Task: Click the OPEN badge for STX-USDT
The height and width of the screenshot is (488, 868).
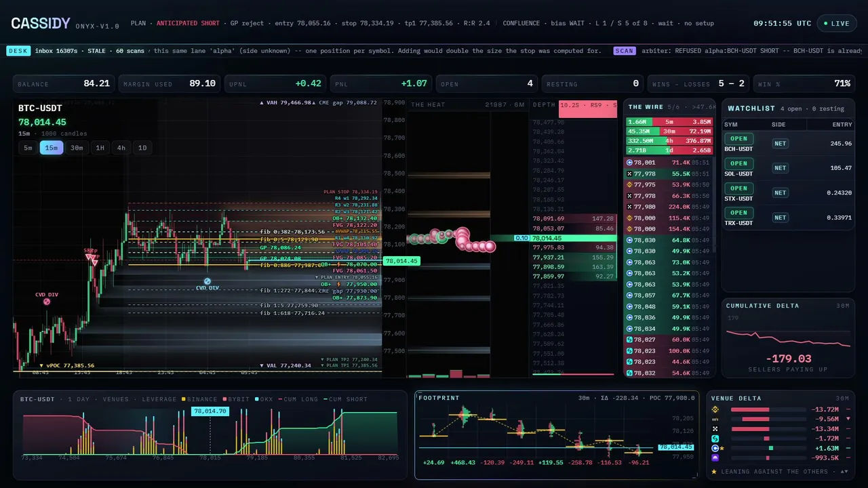Action: 738,188
